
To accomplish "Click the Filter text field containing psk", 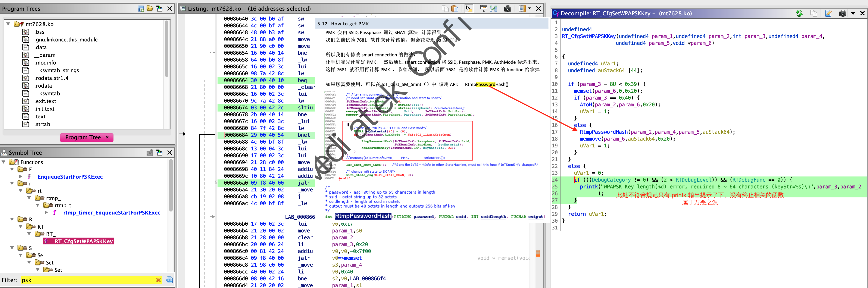I will coord(92,280).
